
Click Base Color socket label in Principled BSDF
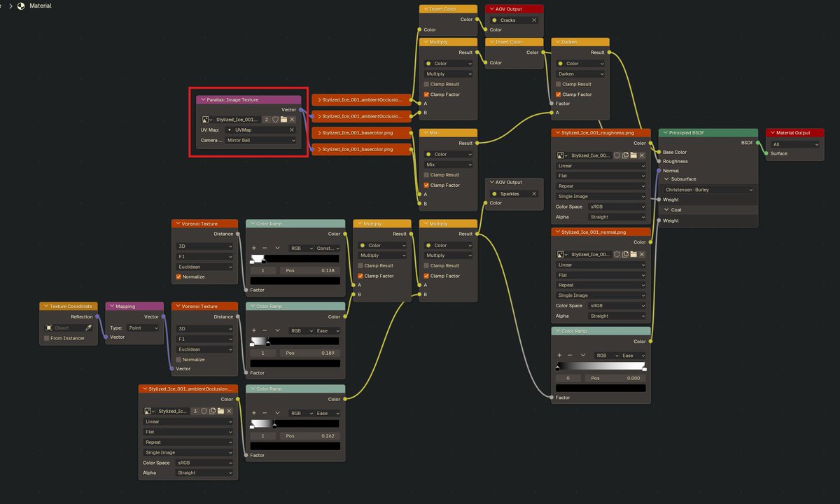(675, 152)
